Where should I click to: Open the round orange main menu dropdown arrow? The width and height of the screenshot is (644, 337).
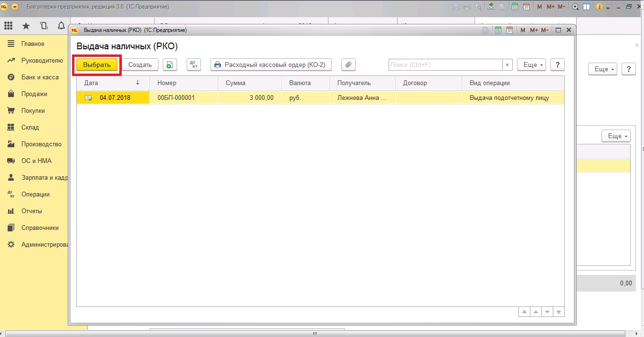click(14, 7)
